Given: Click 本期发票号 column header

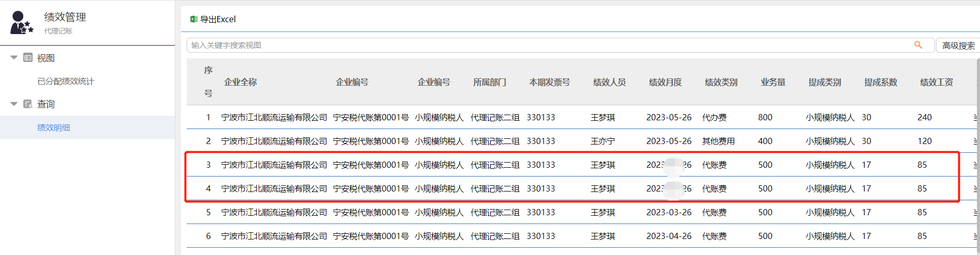Looking at the screenshot, I should (x=550, y=82).
